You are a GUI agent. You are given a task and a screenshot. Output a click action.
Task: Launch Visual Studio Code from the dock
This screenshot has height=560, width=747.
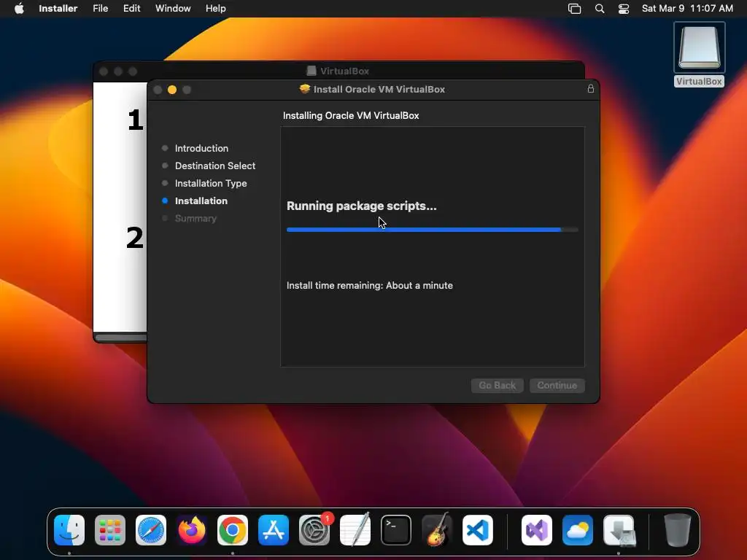pyautogui.click(x=478, y=530)
